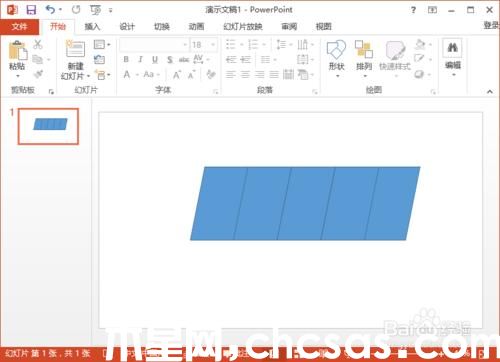
Task: Select slide 1 thumbnail in panel
Action: [x=48, y=126]
